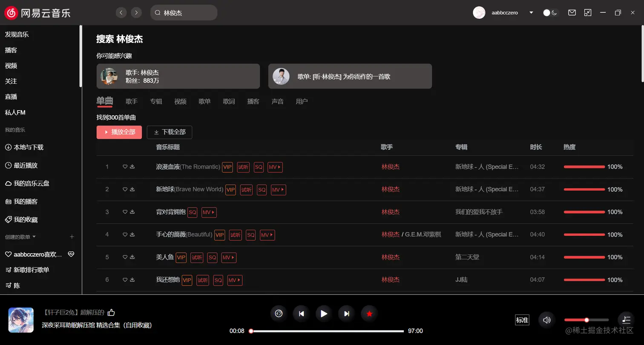Viewport: 644px width, 345px height.
Task: Open the 标准 sound quality selector
Action: [x=522, y=320]
